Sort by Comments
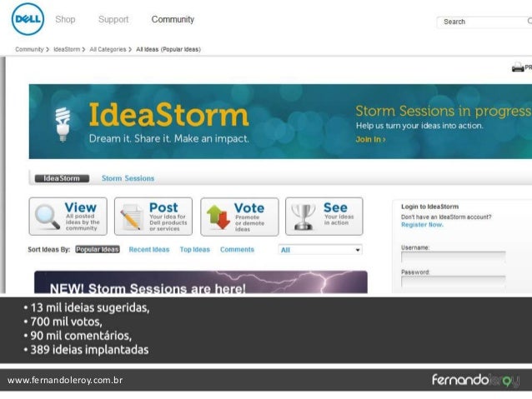The height and width of the screenshot is (399, 532). pyautogui.click(x=237, y=250)
